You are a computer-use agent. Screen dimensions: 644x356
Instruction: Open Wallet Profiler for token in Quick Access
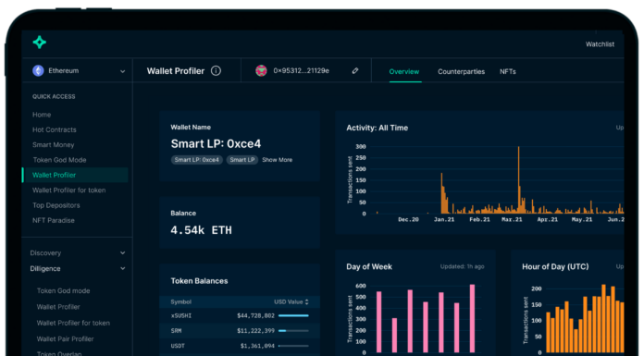[x=69, y=190]
